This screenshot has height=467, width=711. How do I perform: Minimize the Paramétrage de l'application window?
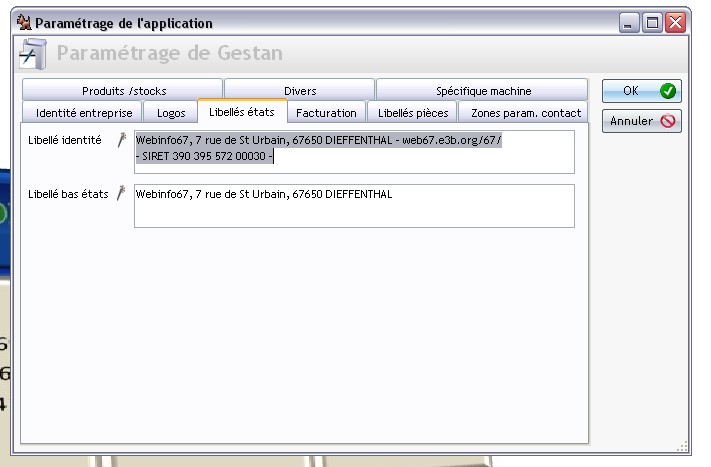pyautogui.click(x=629, y=22)
